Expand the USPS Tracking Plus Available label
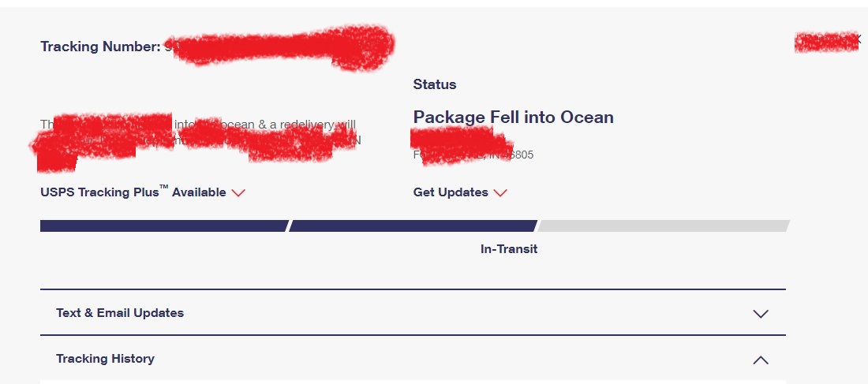 click(133, 192)
